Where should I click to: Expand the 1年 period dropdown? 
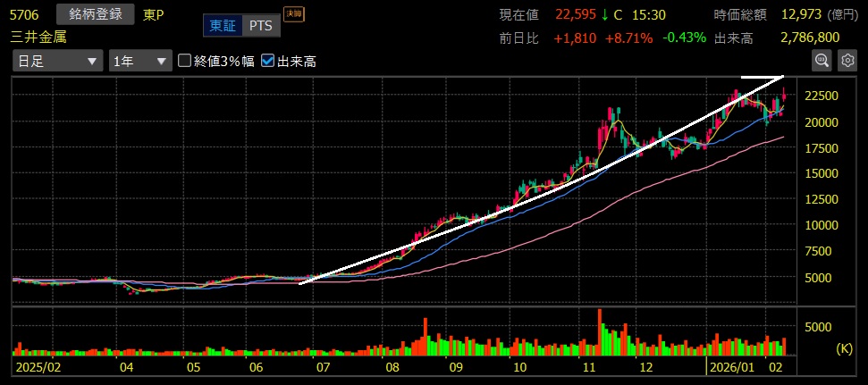click(x=139, y=61)
